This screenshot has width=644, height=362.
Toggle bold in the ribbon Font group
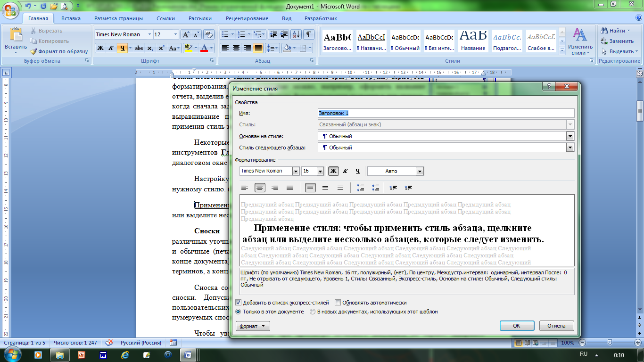[100, 48]
